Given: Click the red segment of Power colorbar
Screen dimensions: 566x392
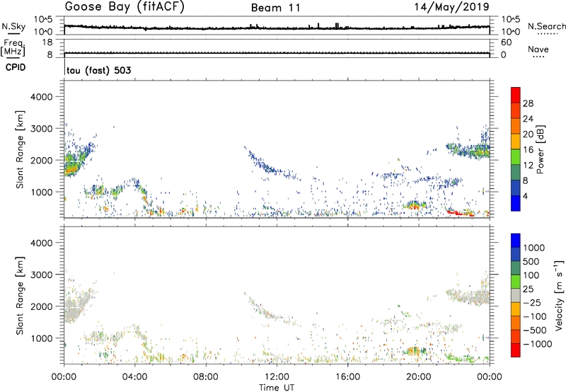Looking at the screenshot, I should [516, 95].
